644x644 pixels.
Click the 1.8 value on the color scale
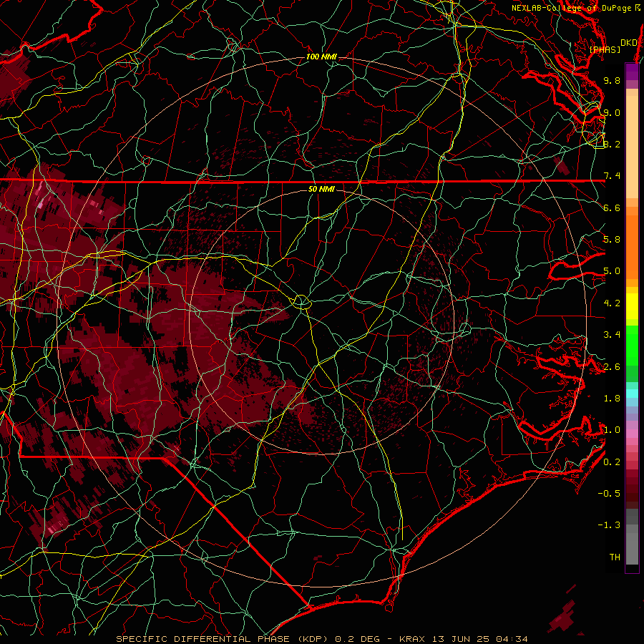point(612,399)
